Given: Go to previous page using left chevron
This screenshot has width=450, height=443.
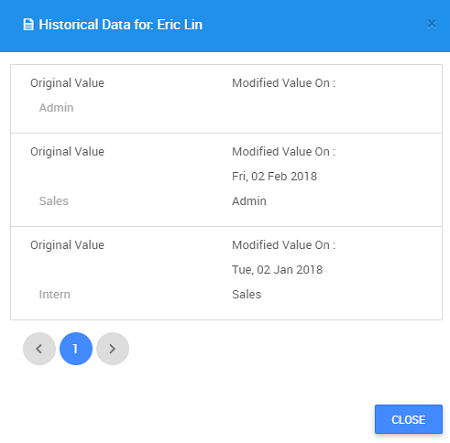Looking at the screenshot, I should tap(39, 349).
